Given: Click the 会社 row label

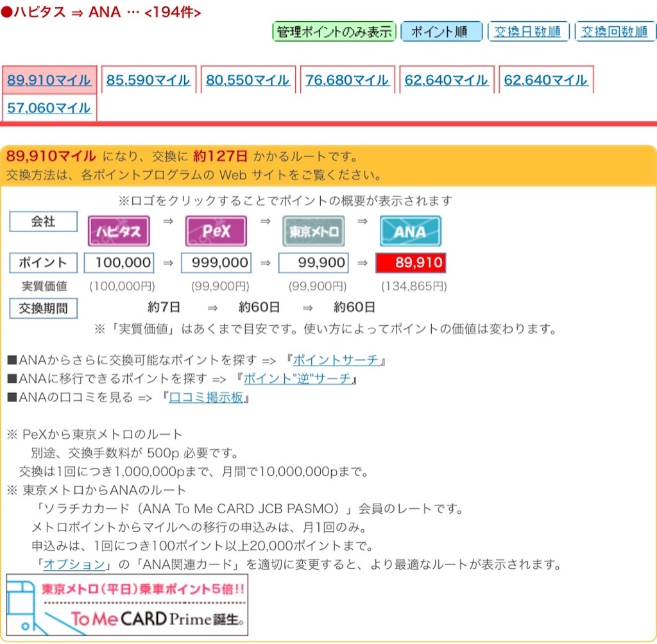Looking at the screenshot, I should point(43,221).
